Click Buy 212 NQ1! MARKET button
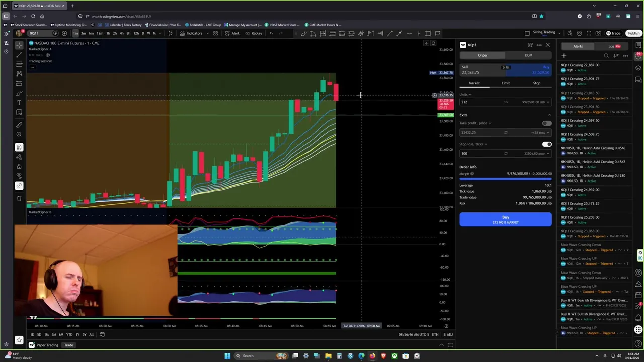 (505, 219)
